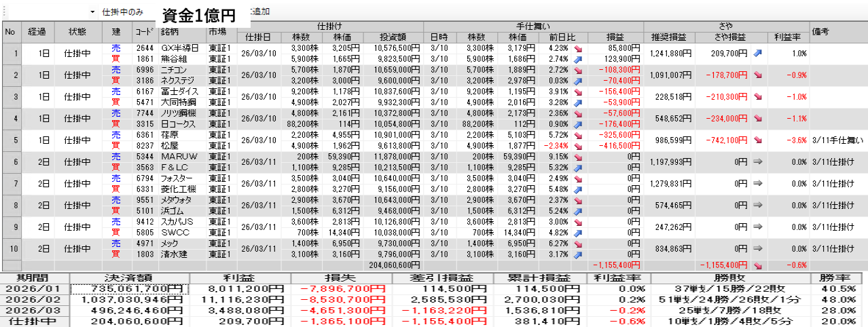Click the 追加 button in the toolbar
This screenshot has height=327, width=868.
[259, 12]
